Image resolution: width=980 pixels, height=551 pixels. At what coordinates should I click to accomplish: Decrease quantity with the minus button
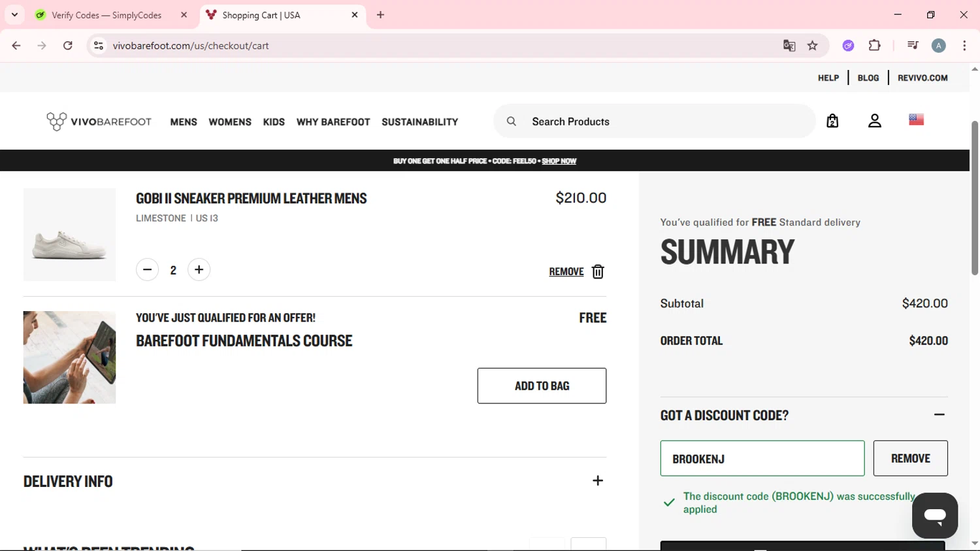coord(148,269)
